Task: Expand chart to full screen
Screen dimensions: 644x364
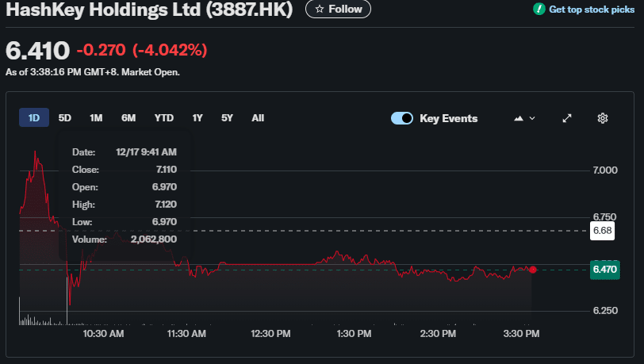Action: tap(567, 118)
